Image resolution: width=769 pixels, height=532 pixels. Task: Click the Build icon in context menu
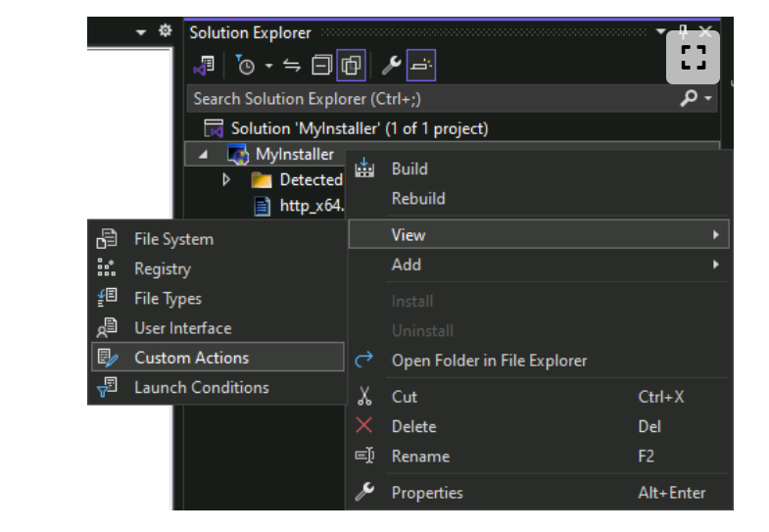point(364,169)
